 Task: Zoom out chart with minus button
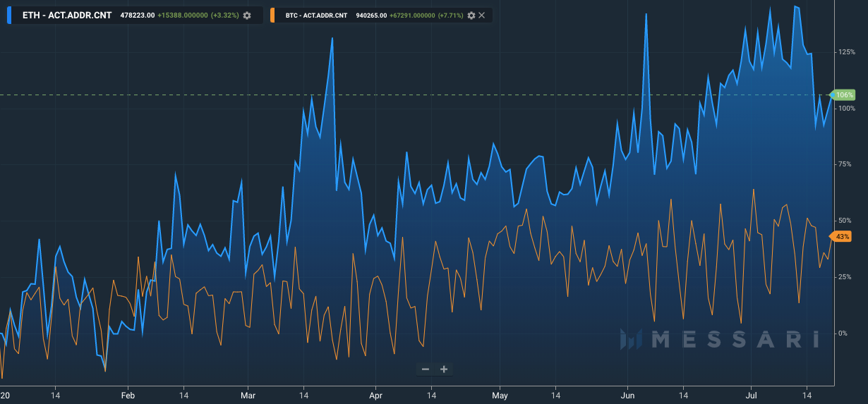(426, 369)
